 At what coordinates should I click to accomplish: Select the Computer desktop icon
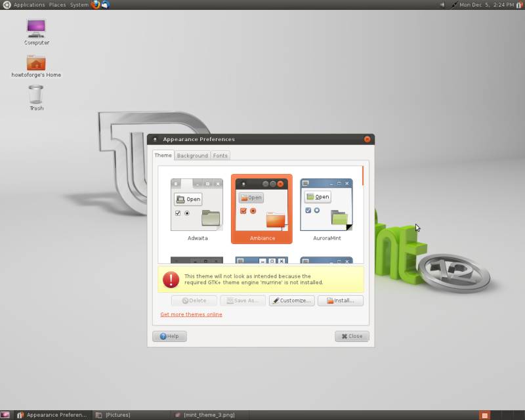point(36,33)
